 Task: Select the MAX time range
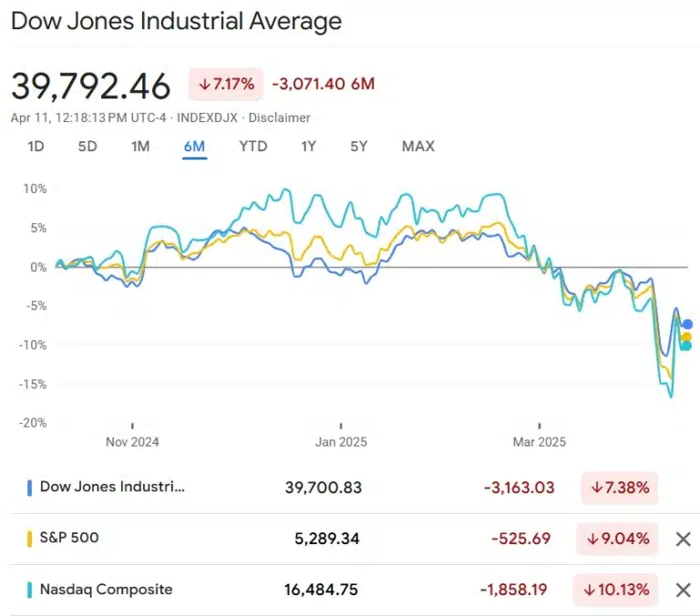pyautogui.click(x=418, y=146)
